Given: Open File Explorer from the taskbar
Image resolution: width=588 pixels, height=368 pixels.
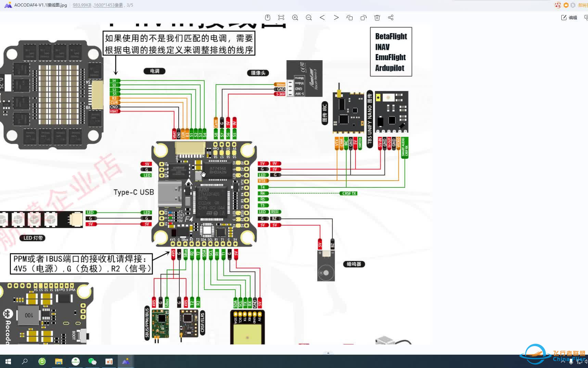Looking at the screenshot, I should tap(59, 361).
